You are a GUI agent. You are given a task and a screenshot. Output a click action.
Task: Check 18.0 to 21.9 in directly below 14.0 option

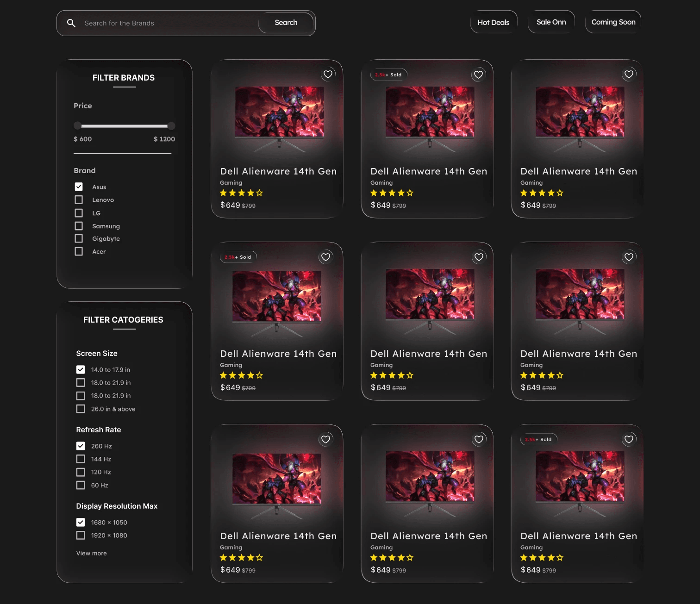pyautogui.click(x=81, y=382)
